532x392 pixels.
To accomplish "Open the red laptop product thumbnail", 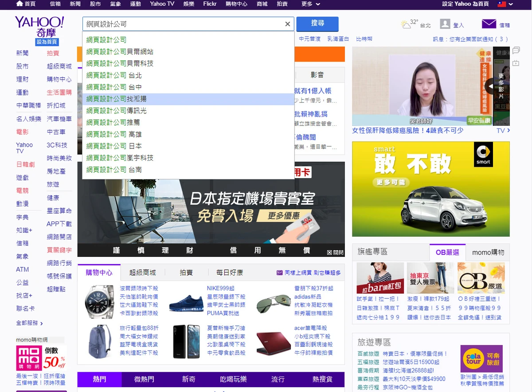I will [274, 342].
